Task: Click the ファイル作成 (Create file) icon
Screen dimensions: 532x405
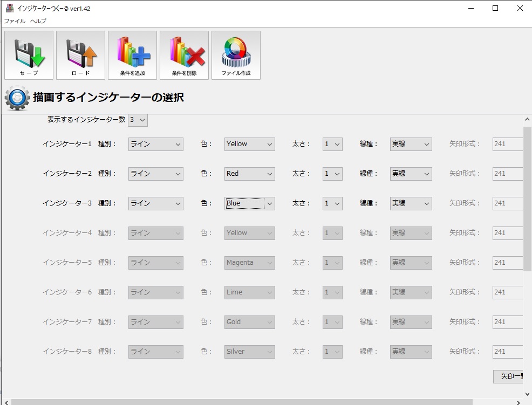Action: [x=236, y=55]
